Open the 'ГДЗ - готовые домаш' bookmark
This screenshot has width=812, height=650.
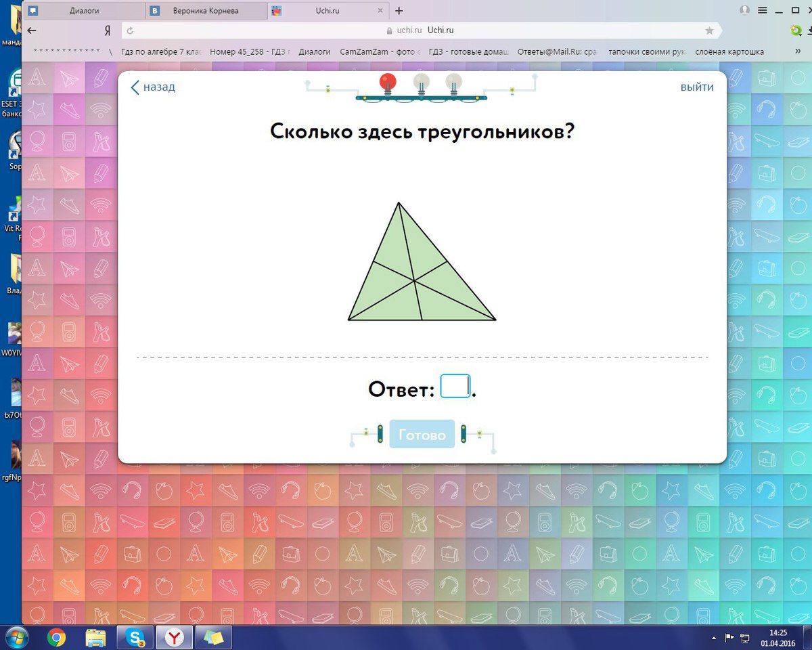[x=468, y=51]
